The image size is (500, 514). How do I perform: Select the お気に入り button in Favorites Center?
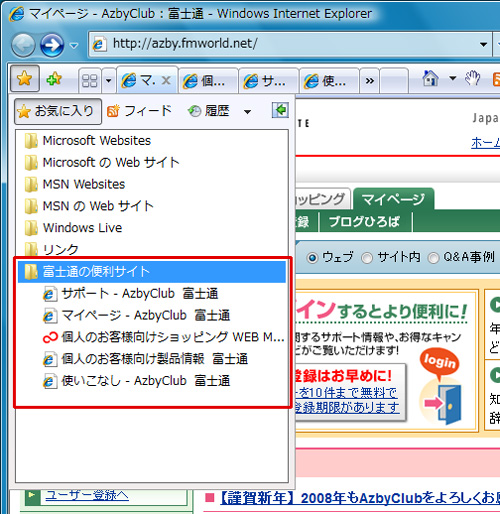click(x=58, y=111)
